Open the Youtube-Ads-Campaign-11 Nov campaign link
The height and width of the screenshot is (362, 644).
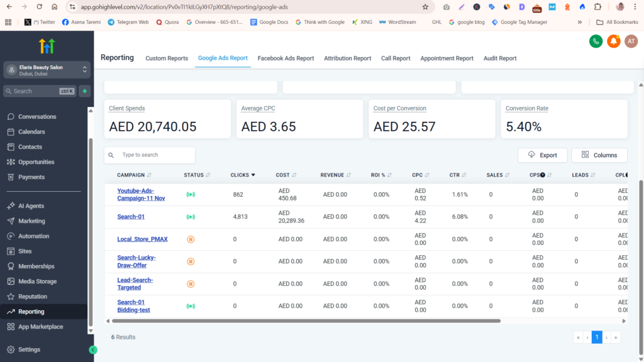pos(141,195)
